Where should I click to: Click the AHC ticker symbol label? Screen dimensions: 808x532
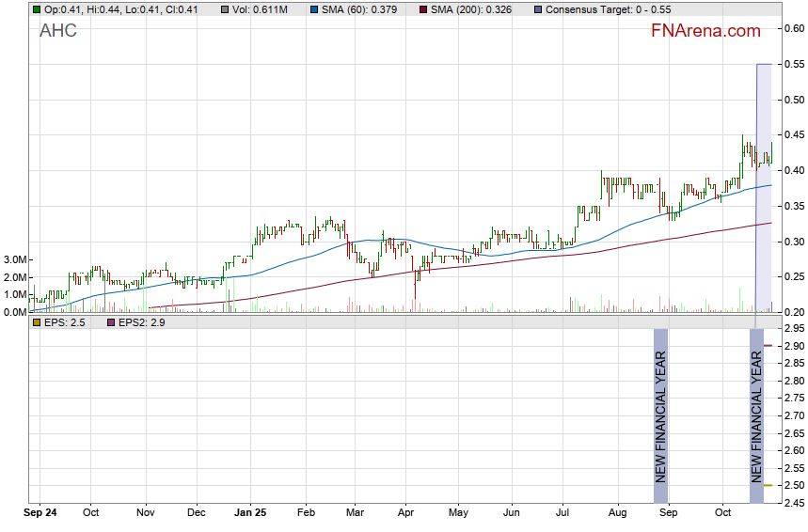(x=58, y=31)
